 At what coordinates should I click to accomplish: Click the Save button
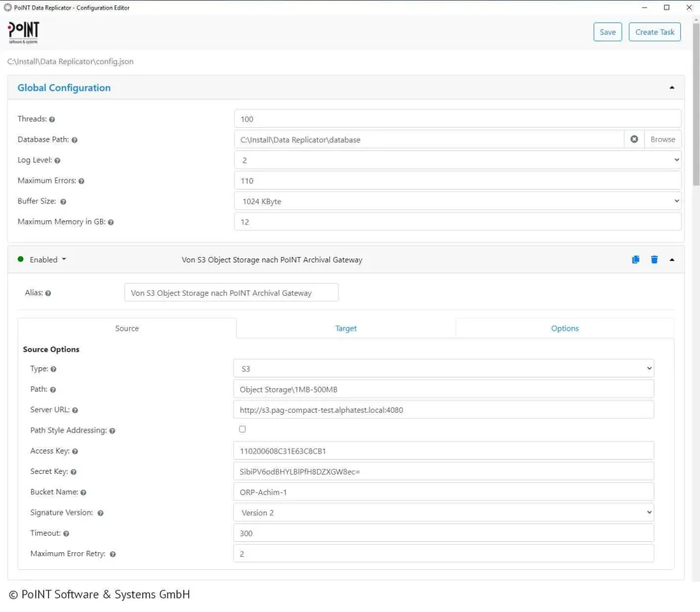coord(607,31)
